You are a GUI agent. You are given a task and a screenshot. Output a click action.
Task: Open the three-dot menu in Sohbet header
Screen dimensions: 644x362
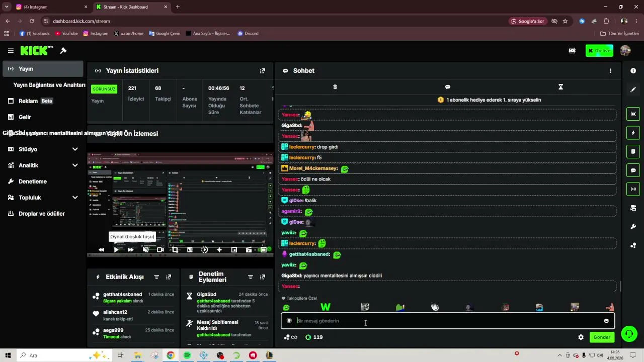[610, 71]
